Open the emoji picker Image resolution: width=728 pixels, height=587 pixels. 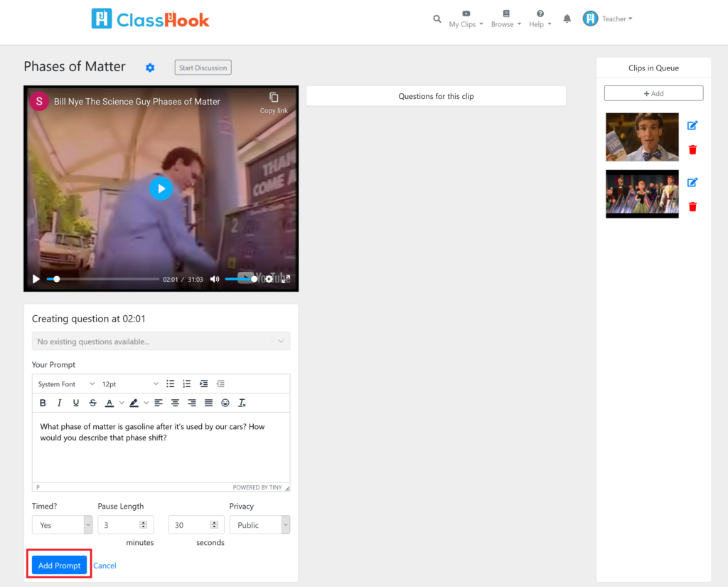point(225,403)
